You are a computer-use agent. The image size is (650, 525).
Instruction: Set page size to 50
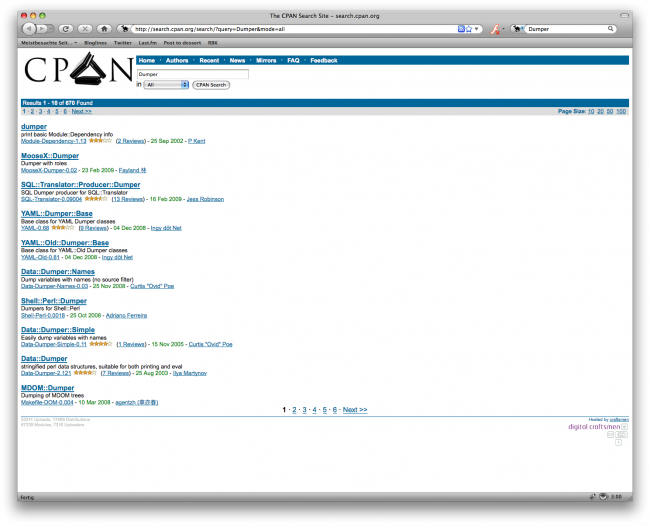click(x=610, y=111)
